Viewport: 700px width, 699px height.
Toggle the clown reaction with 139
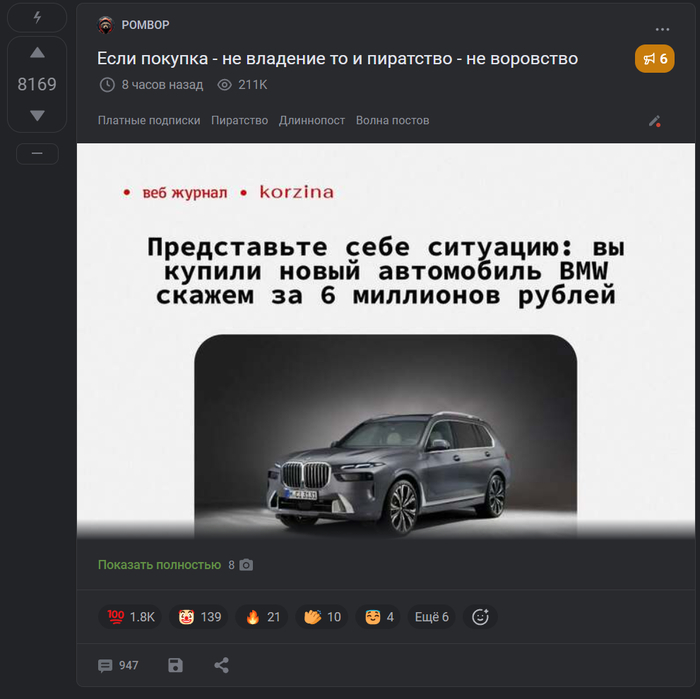pos(199,617)
